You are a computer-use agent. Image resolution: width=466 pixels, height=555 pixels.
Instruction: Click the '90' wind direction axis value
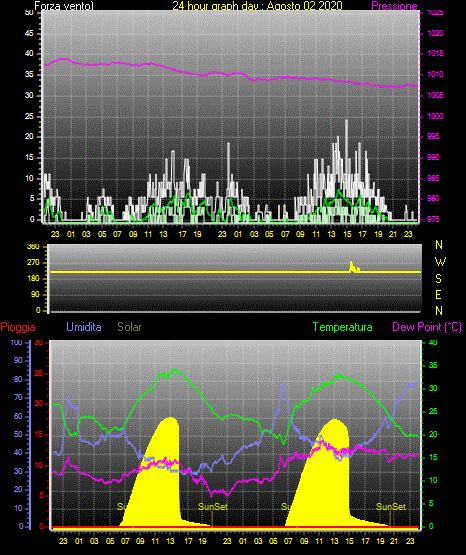[x=35, y=295]
